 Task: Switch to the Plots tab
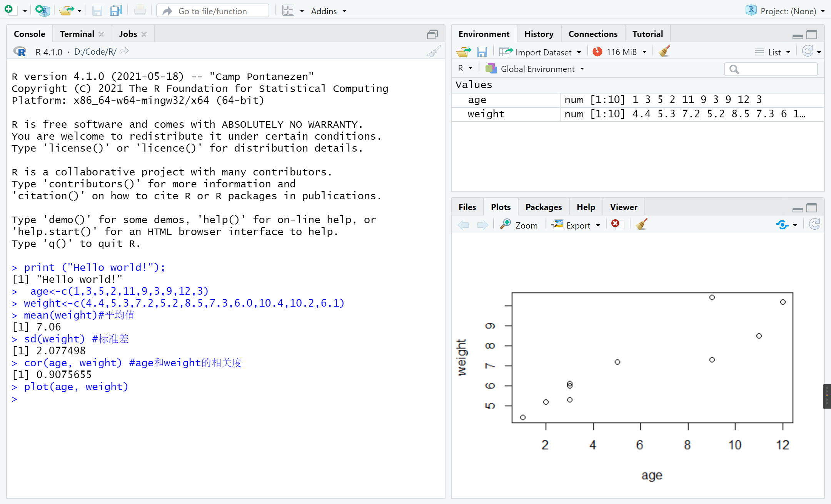click(501, 207)
